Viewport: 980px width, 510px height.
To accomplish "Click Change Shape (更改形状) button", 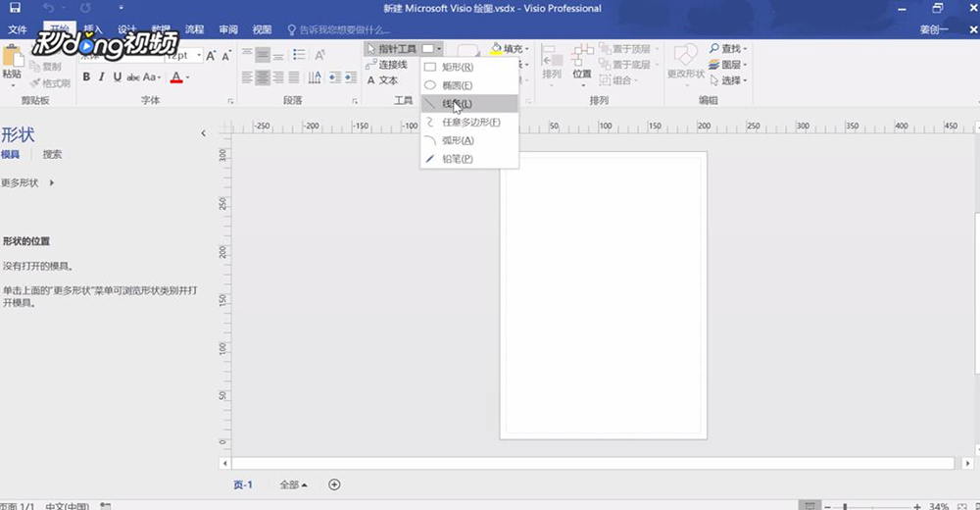I will (686, 63).
